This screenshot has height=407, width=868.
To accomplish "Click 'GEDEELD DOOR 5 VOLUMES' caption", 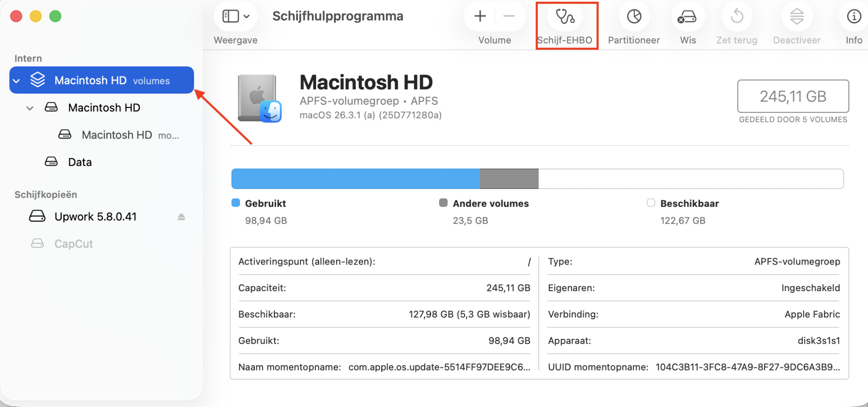I will click(793, 119).
